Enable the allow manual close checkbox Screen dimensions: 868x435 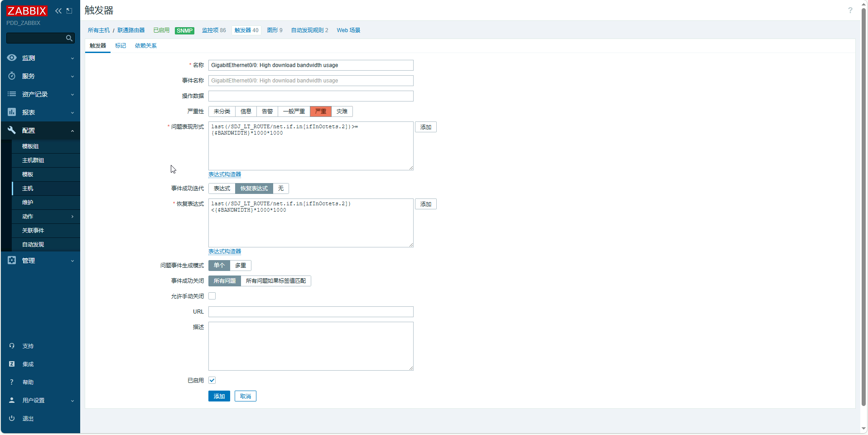click(212, 296)
